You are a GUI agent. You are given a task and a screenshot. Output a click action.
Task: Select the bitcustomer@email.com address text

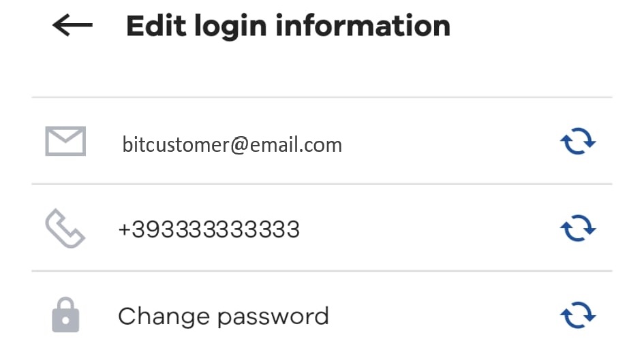pos(232,144)
